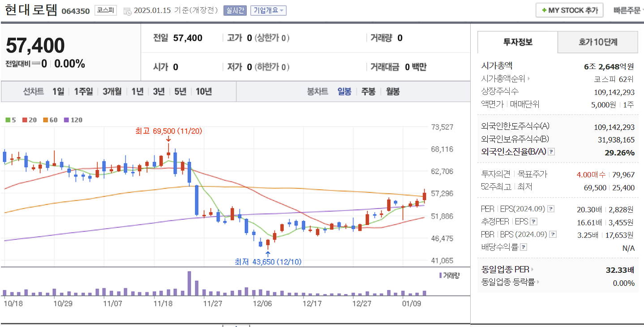Screen dimensions: 644x327
Task: Click the PER | EPS(2024.09) help icon
Action: coord(551,209)
